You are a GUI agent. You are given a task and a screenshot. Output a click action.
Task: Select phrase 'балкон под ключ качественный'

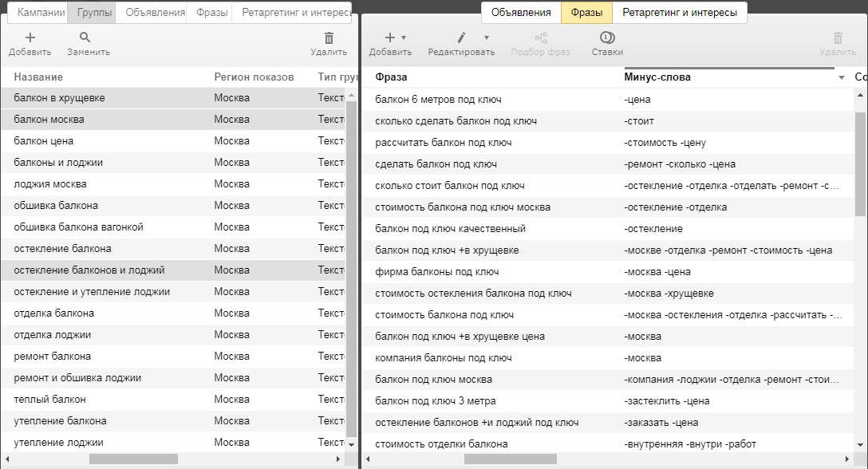point(451,229)
